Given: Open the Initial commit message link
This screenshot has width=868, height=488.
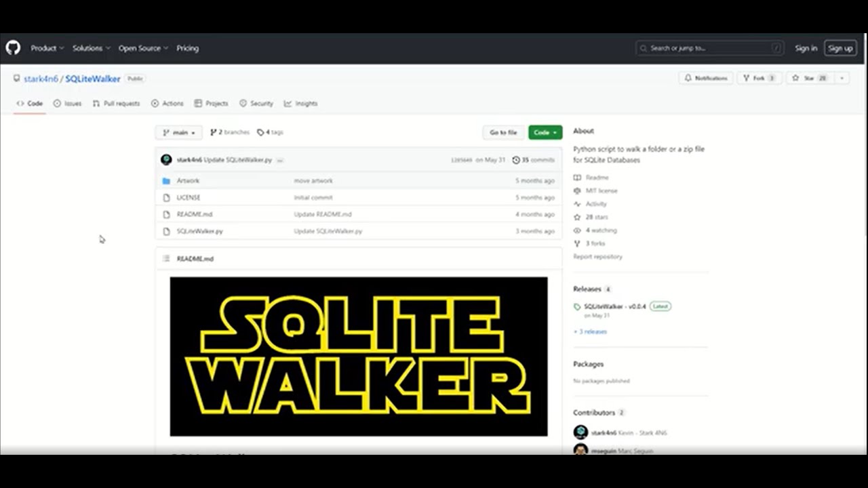Looking at the screenshot, I should (x=313, y=198).
